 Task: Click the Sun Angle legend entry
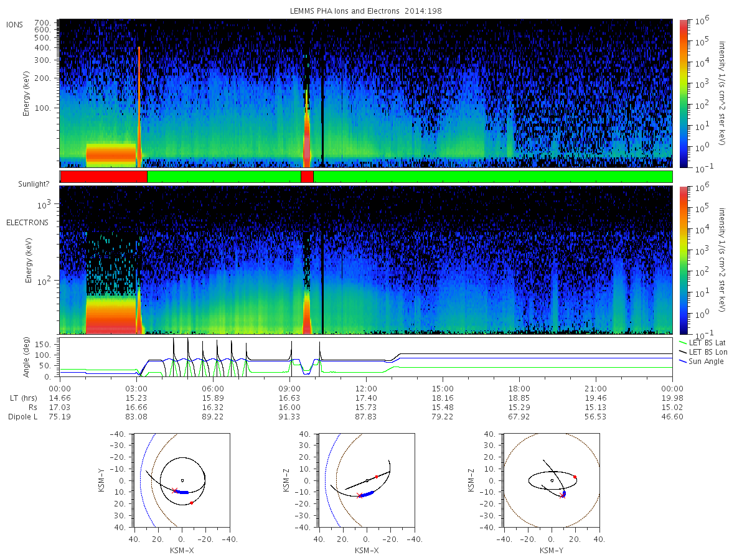tap(701, 361)
